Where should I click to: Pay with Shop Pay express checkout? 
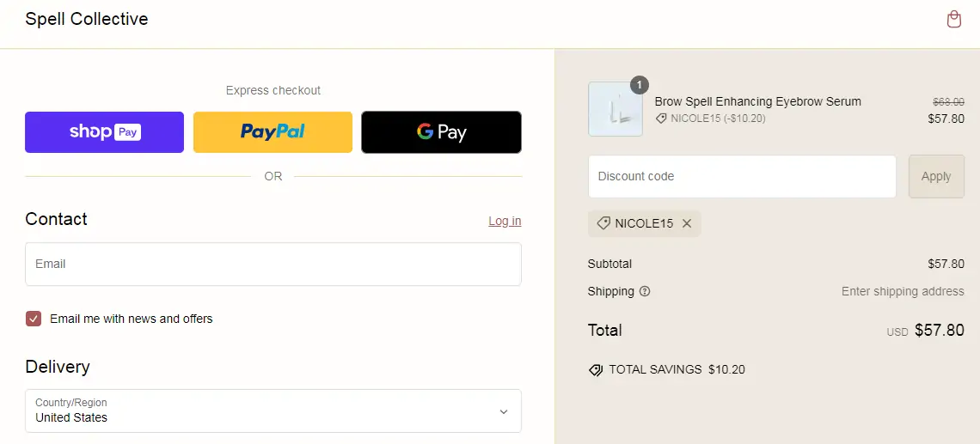coord(104,132)
